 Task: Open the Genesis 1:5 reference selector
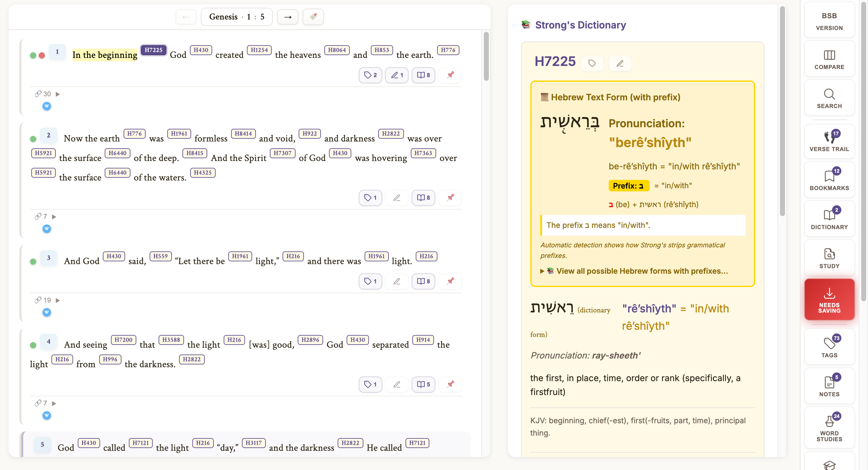pyautogui.click(x=237, y=16)
